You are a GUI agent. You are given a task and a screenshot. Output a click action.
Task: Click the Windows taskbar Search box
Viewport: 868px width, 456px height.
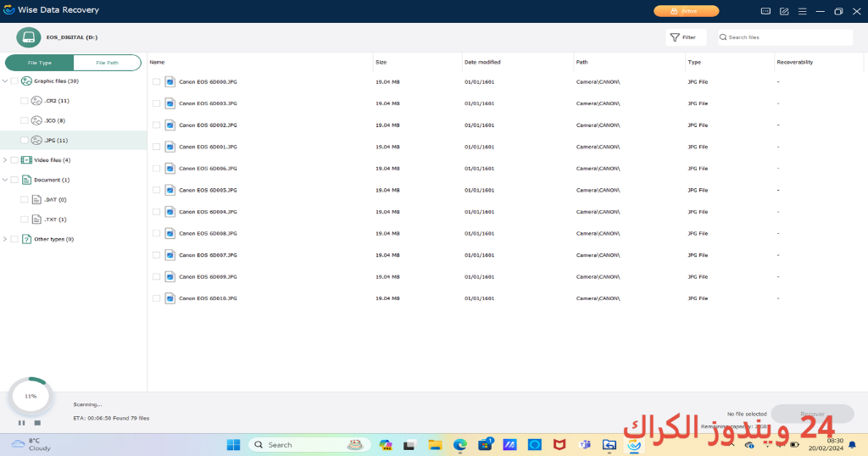(309, 445)
